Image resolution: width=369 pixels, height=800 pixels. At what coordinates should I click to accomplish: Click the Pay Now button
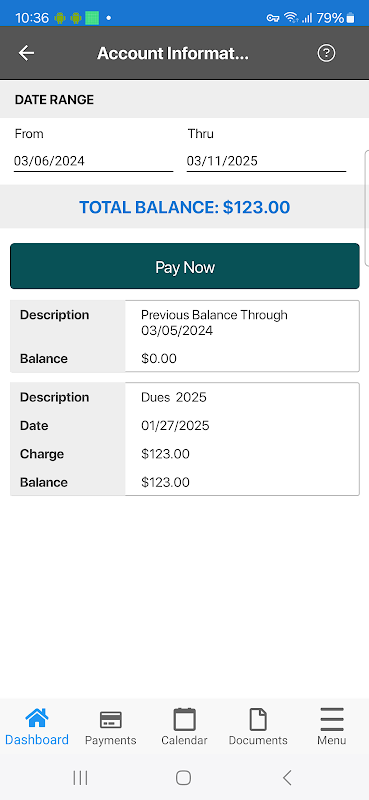coord(185,266)
